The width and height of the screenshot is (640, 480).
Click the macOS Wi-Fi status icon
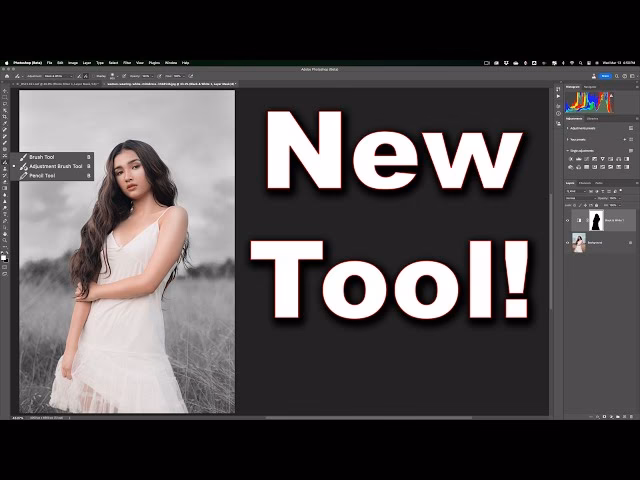[572, 63]
